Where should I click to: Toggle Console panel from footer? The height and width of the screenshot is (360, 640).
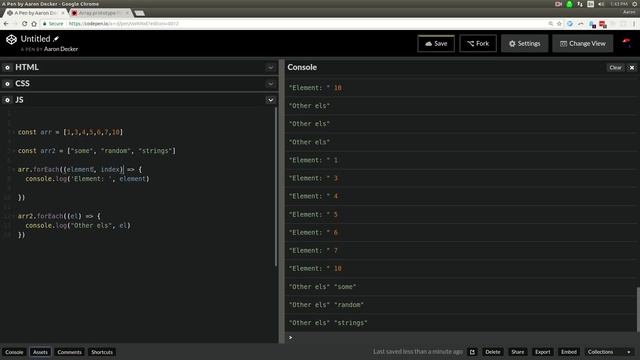coord(14,352)
